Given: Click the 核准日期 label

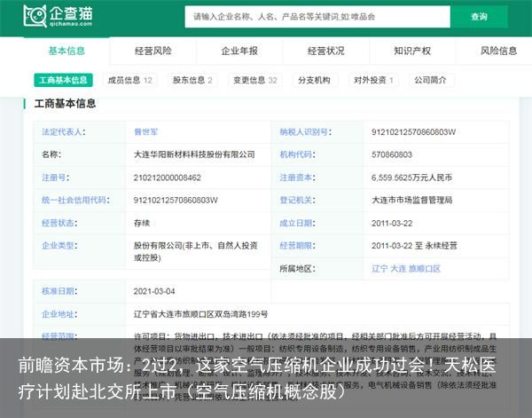Looking at the screenshot, I should pyautogui.click(x=59, y=291).
